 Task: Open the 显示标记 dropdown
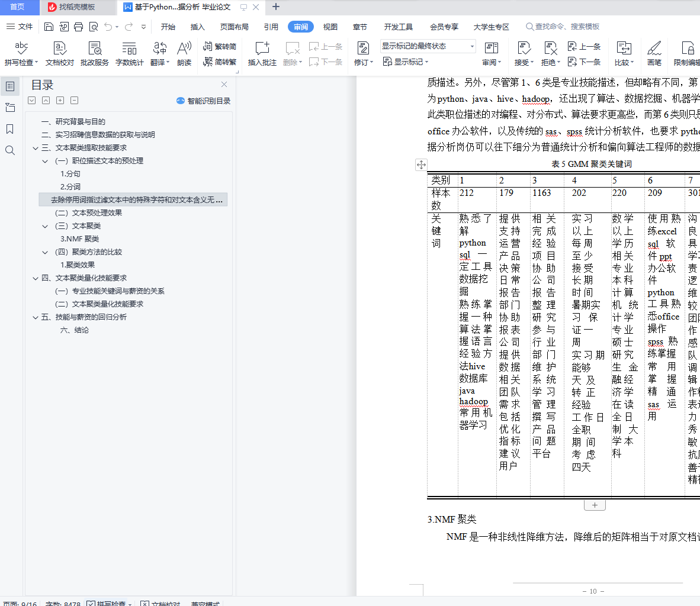406,62
